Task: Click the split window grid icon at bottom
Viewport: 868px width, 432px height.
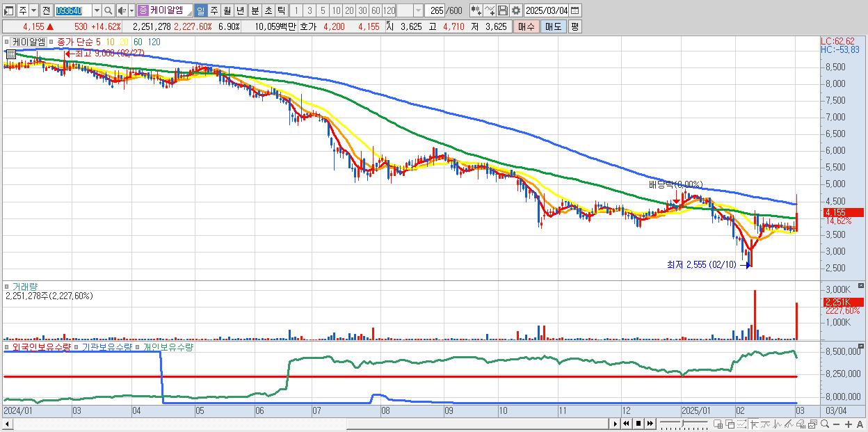Action: (x=718, y=424)
